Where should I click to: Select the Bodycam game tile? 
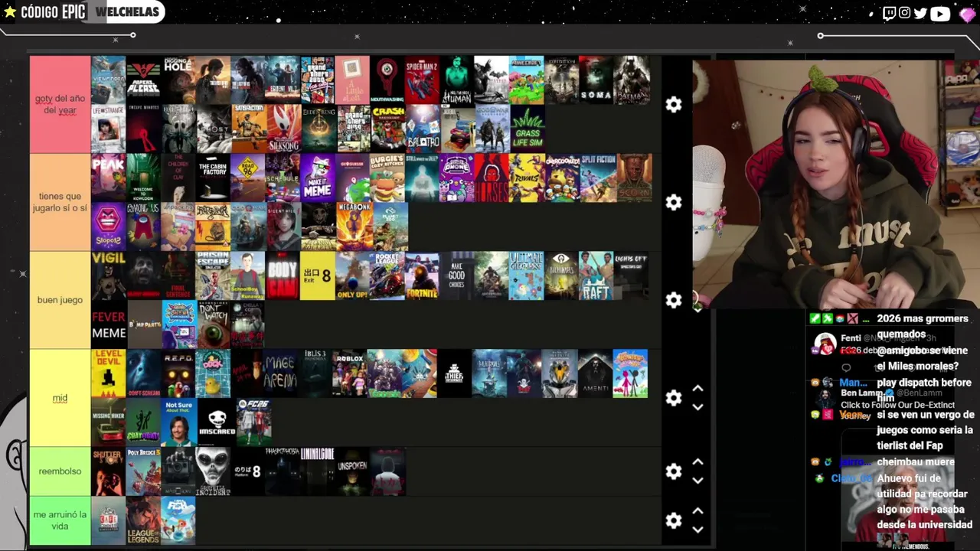[283, 275]
